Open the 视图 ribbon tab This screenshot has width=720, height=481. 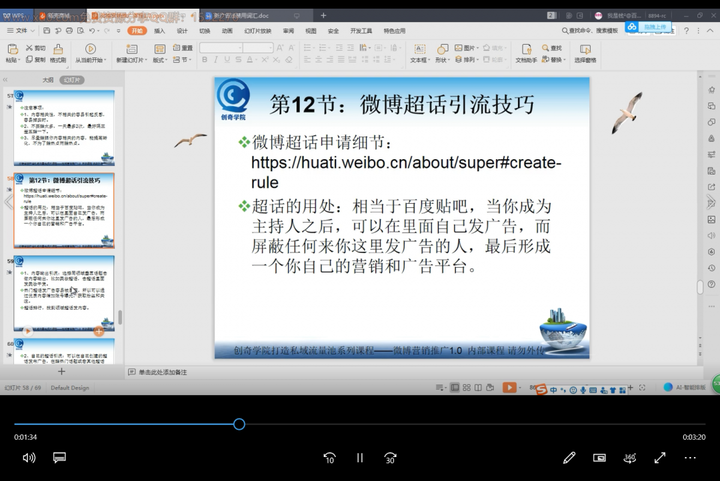311,31
